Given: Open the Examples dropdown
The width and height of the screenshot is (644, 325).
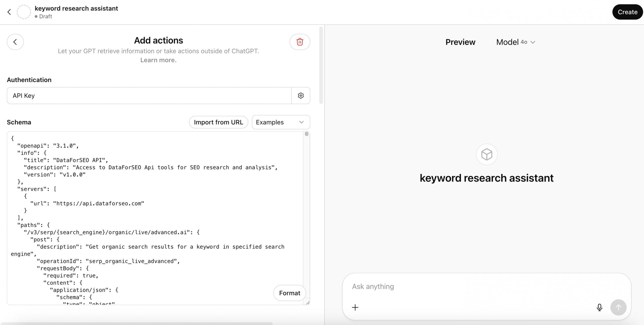Looking at the screenshot, I should [281, 122].
